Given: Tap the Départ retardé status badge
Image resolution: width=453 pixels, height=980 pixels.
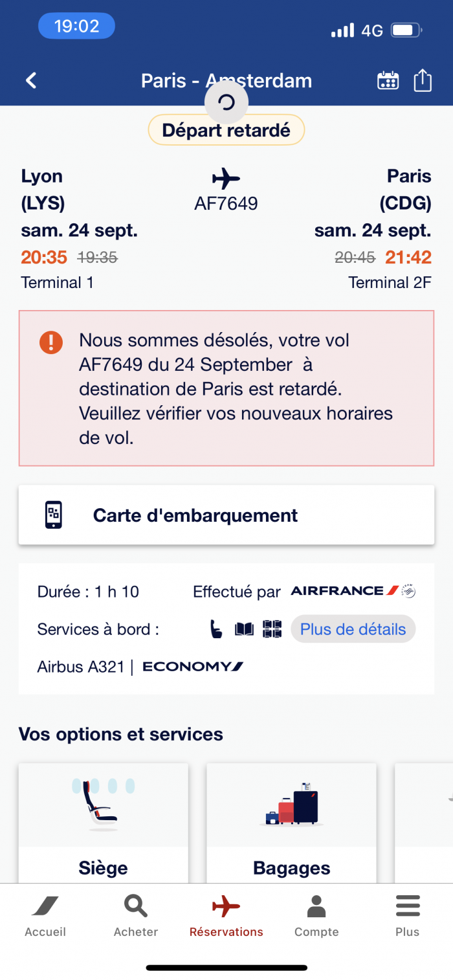Looking at the screenshot, I should (226, 130).
